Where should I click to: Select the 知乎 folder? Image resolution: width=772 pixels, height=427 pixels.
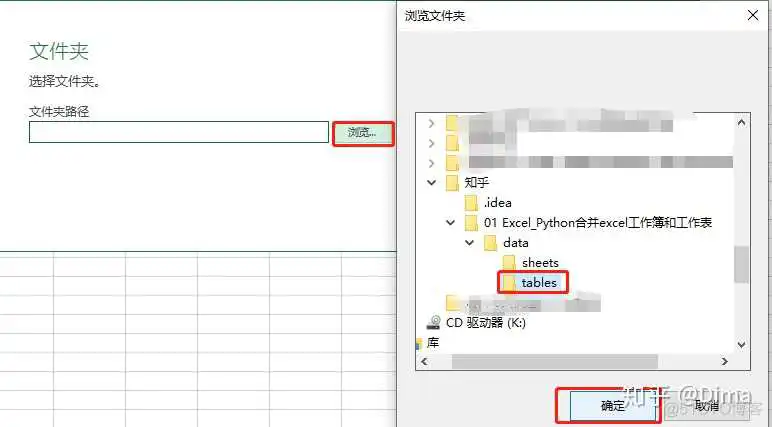click(476, 183)
